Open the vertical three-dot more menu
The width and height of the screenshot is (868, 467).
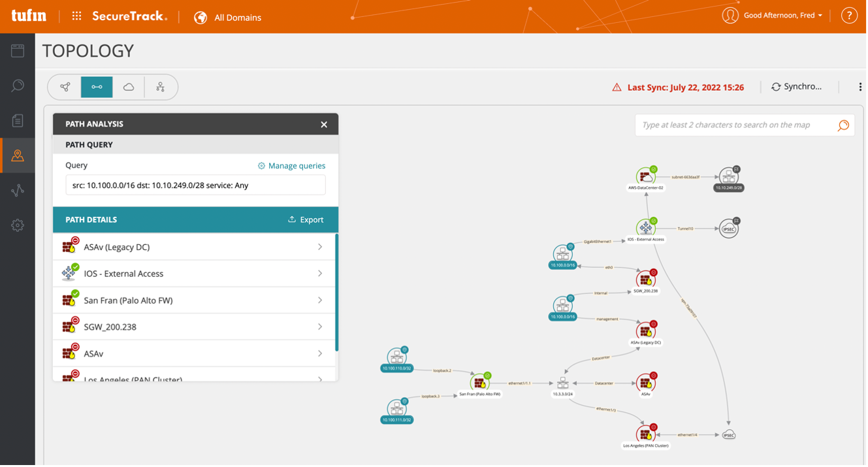pos(860,87)
